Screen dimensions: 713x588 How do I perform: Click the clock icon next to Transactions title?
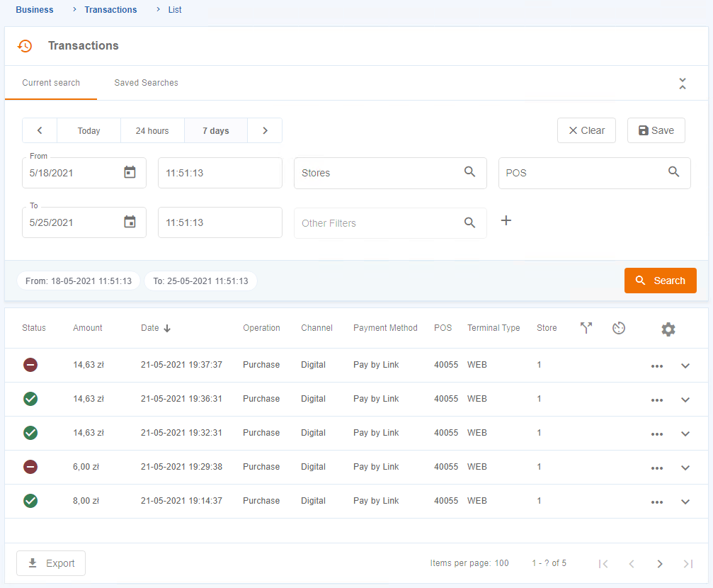[25, 45]
